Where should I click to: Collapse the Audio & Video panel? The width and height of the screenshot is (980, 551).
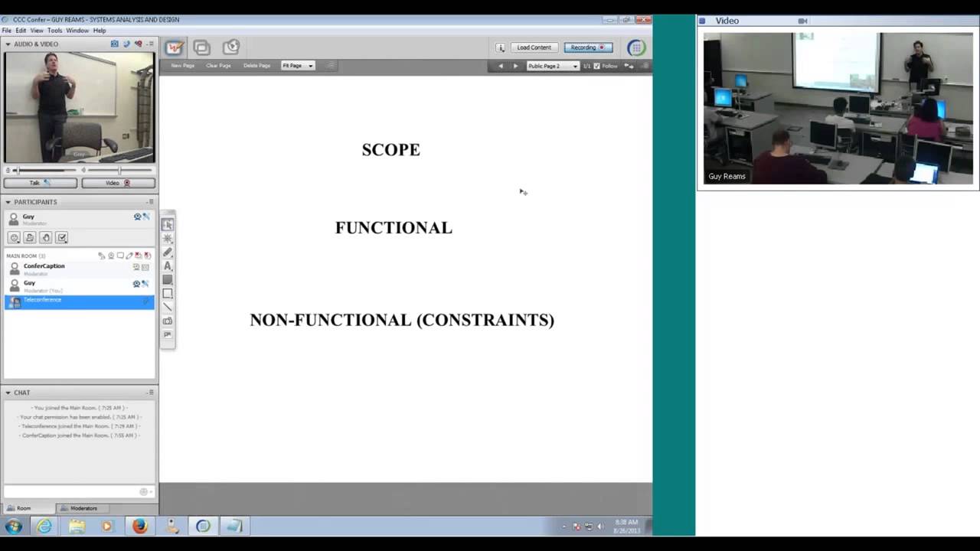coord(8,44)
